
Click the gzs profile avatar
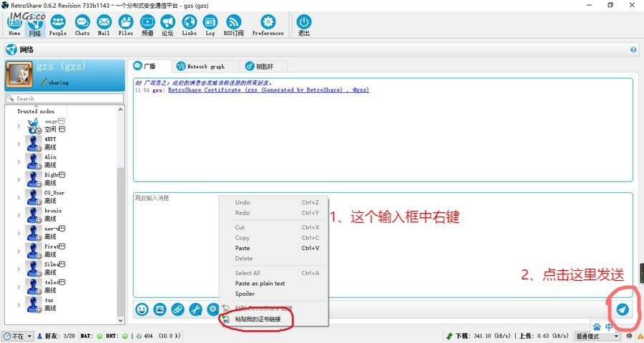(x=19, y=74)
